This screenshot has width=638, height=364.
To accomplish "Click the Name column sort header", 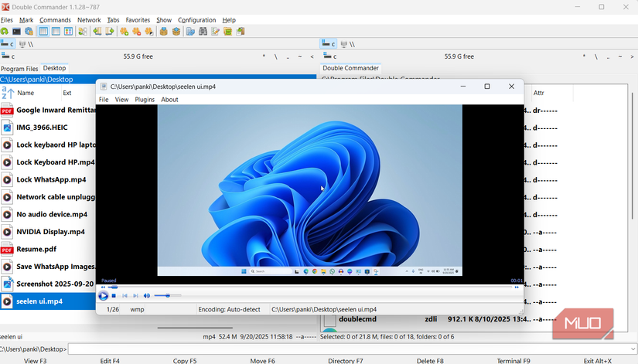I will point(26,93).
